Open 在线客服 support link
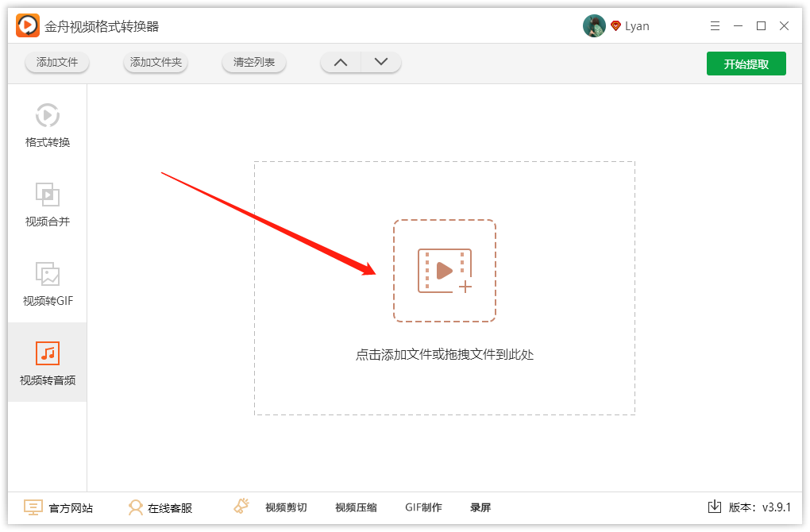The image size is (810, 532). point(170,508)
